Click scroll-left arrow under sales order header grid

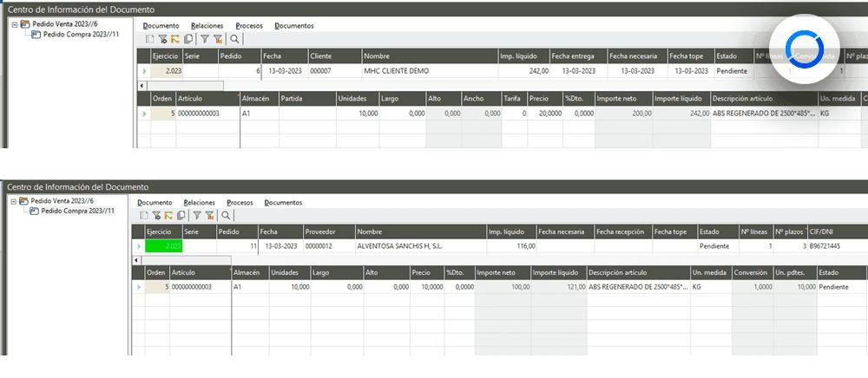[141, 86]
